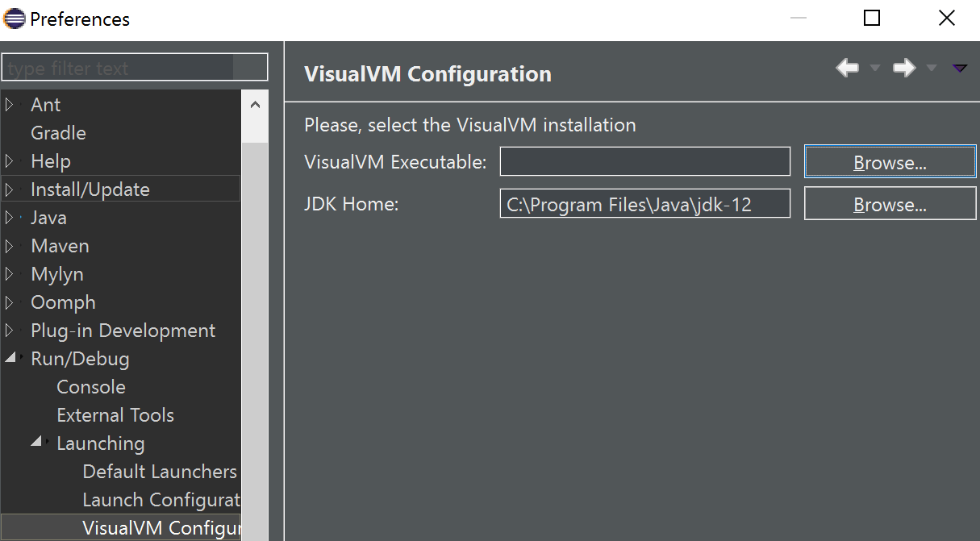
Task: Browse for the VisualVM Executable
Action: pos(890,162)
